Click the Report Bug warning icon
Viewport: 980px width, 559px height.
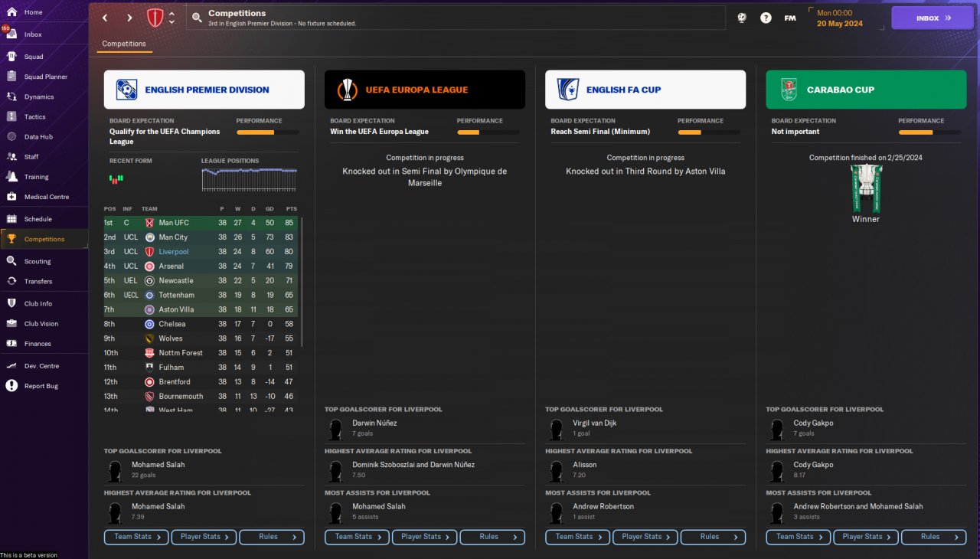pyautogui.click(x=11, y=386)
